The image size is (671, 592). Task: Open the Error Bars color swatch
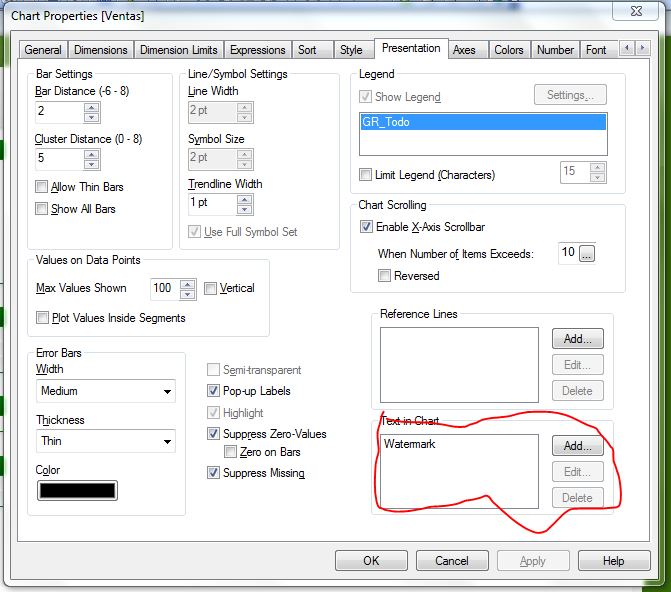[77, 491]
